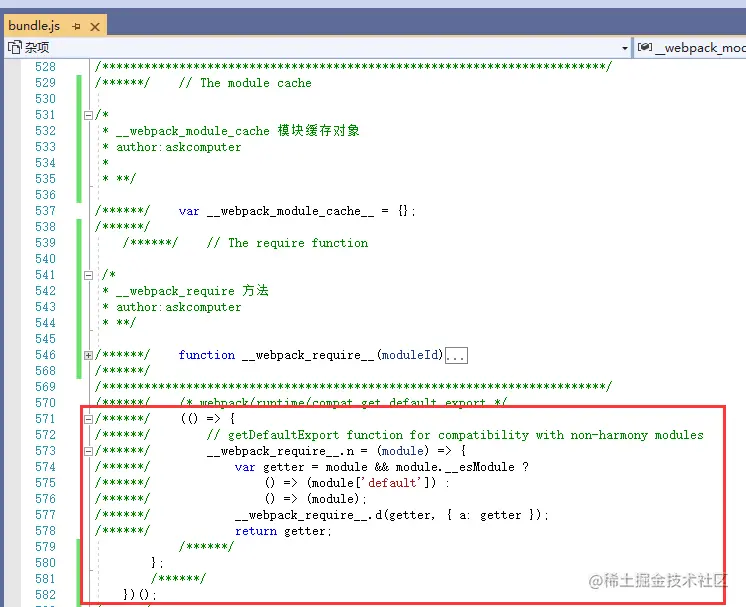746x607 pixels.
Task: Click "return getter;" on line 578
Action: click(283, 531)
